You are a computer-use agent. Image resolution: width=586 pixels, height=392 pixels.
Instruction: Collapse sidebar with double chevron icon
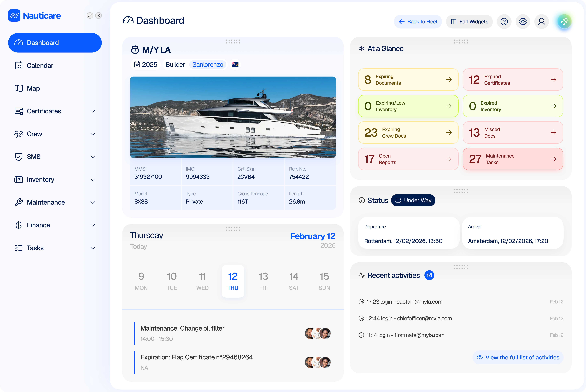[98, 15]
